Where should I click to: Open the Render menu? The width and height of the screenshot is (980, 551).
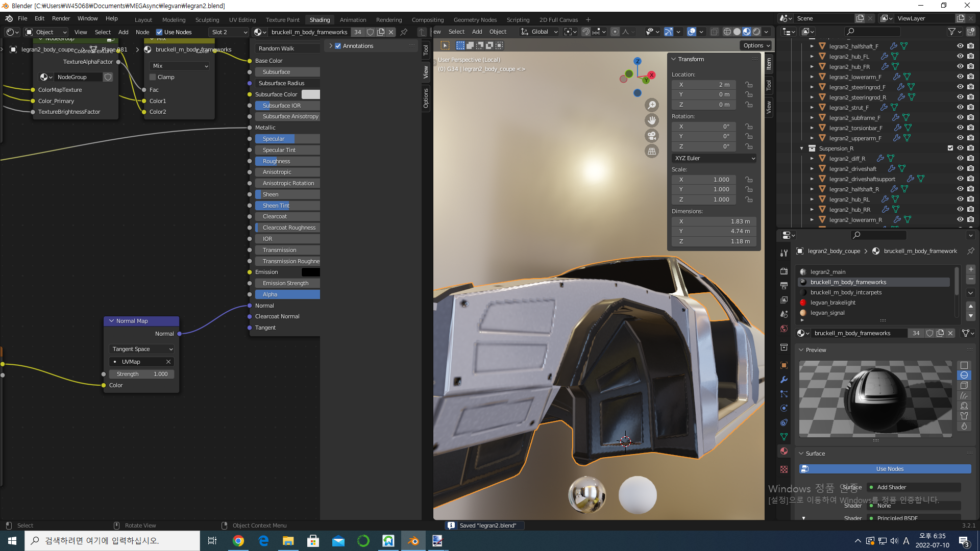click(61, 18)
